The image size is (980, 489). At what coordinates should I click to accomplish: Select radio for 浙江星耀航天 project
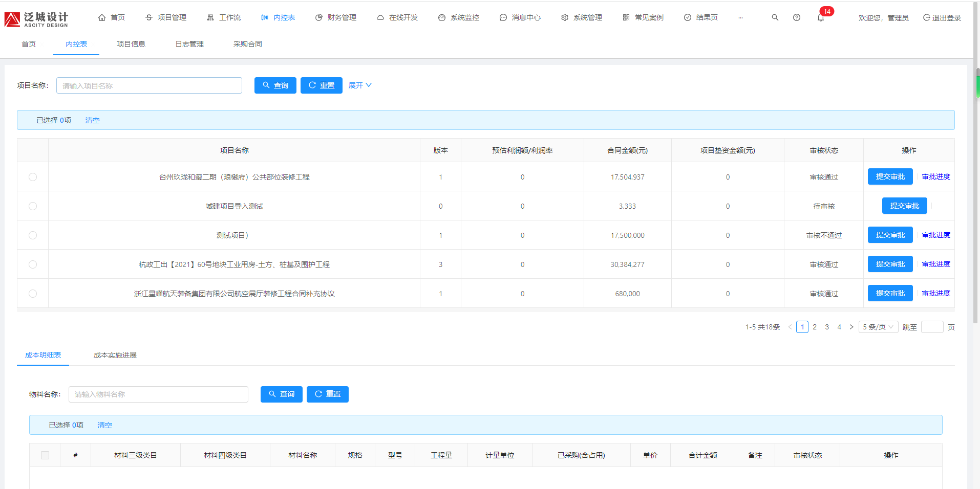(x=33, y=294)
